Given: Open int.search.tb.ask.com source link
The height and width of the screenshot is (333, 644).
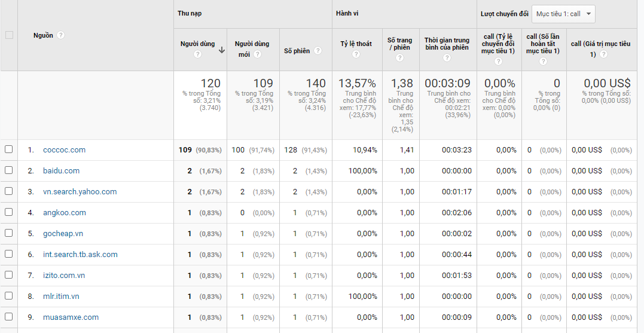Looking at the screenshot, I should click(80, 255).
